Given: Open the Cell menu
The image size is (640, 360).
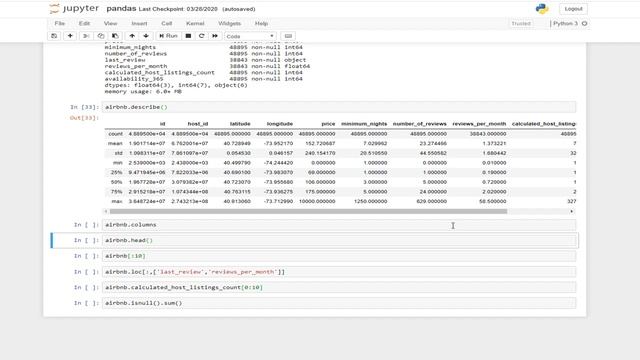Looking at the screenshot, I should pos(167,24).
